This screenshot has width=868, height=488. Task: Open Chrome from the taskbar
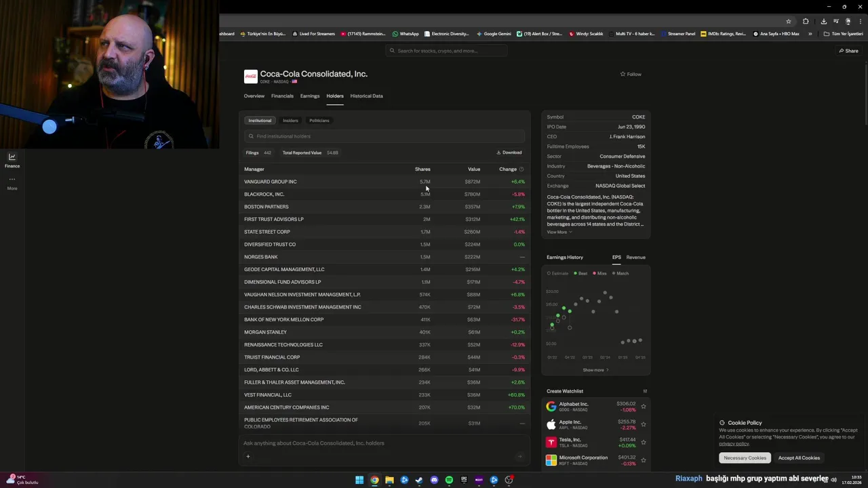click(x=374, y=480)
